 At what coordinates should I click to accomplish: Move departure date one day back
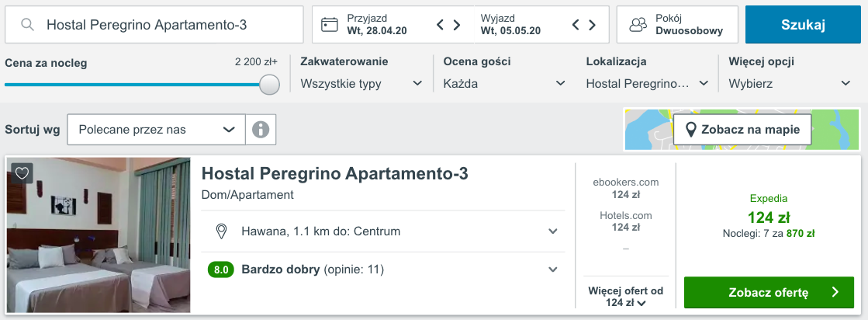coord(576,24)
